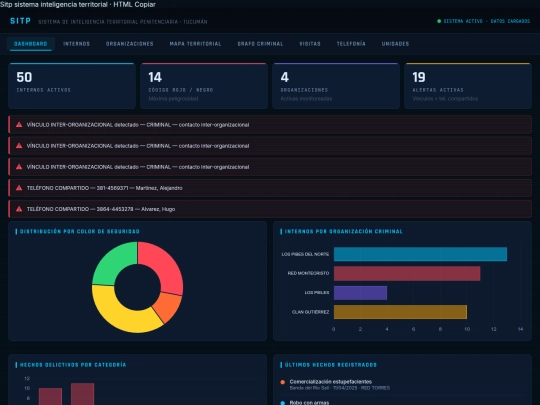This screenshot has width=540, height=405.
Task: Open the 19 Alertas Activas card
Action: pos(468,86)
